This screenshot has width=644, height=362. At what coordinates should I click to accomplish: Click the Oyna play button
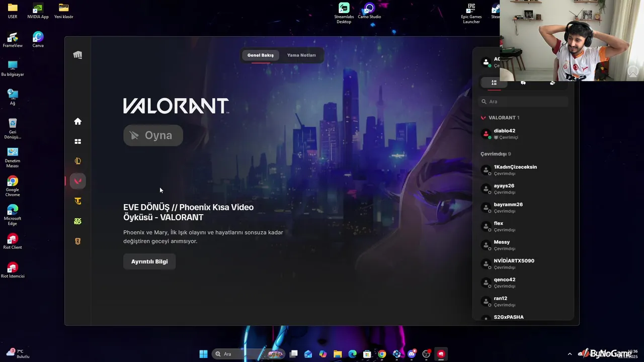153,135
